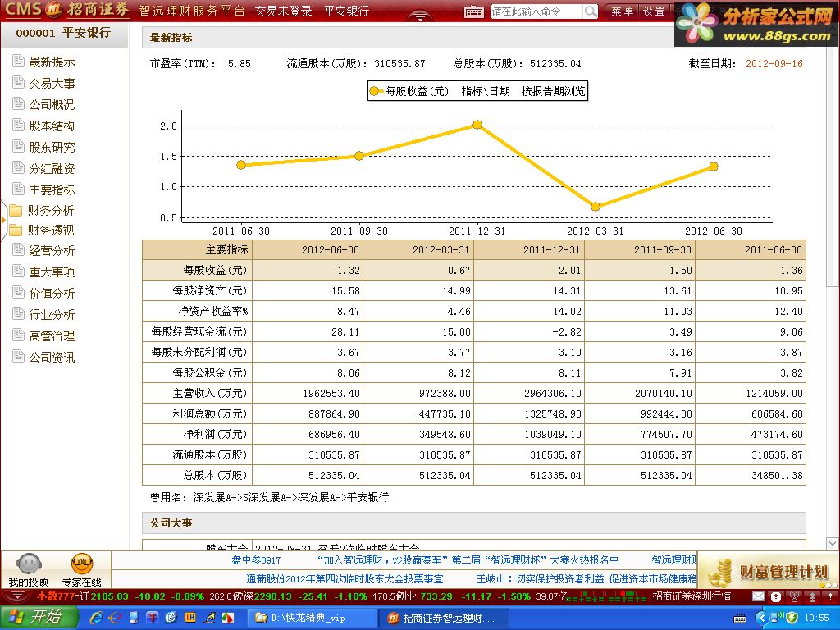The width and height of the screenshot is (840, 630).
Task: Click the 平安银行 header tab
Action: [x=347, y=11]
